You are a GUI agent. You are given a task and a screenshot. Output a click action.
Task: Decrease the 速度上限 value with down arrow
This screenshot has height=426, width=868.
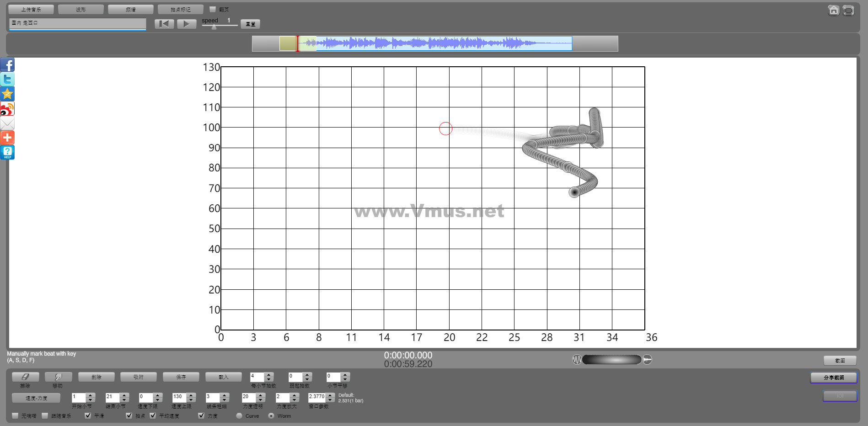[x=192, y=400]
